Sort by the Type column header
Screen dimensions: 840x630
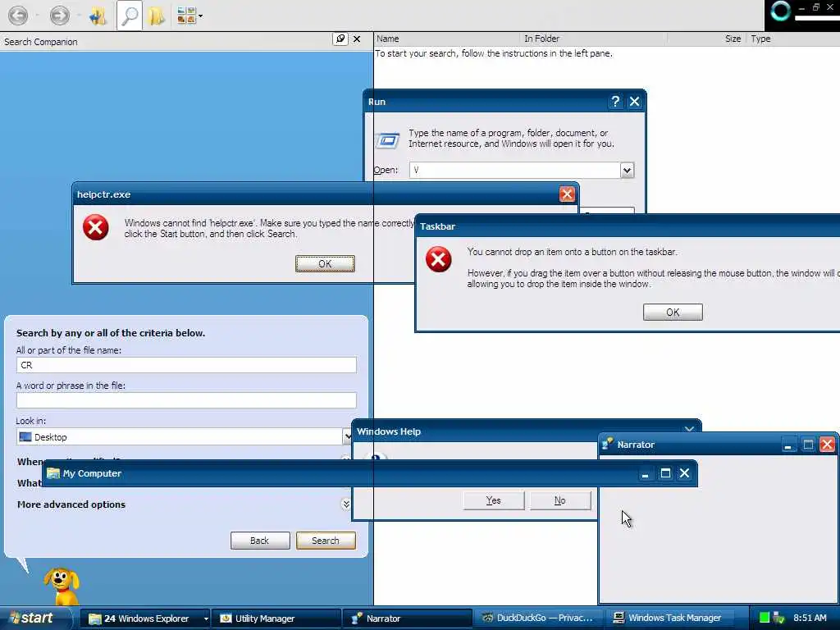[760, 39]
